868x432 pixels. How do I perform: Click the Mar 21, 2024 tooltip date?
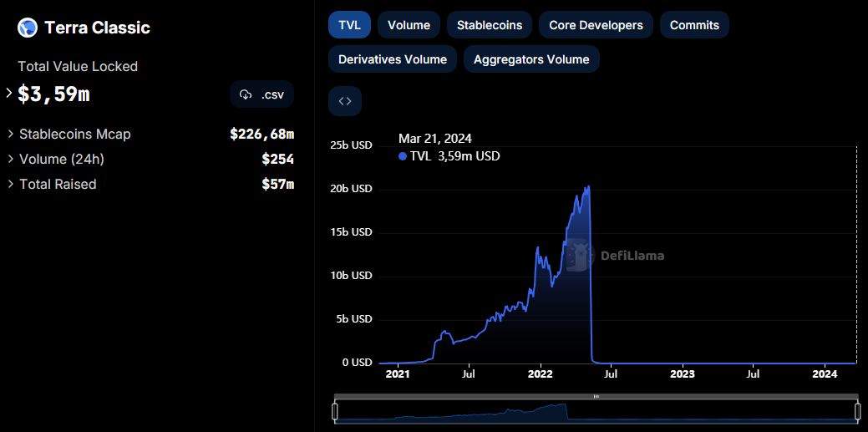[435, 139]
